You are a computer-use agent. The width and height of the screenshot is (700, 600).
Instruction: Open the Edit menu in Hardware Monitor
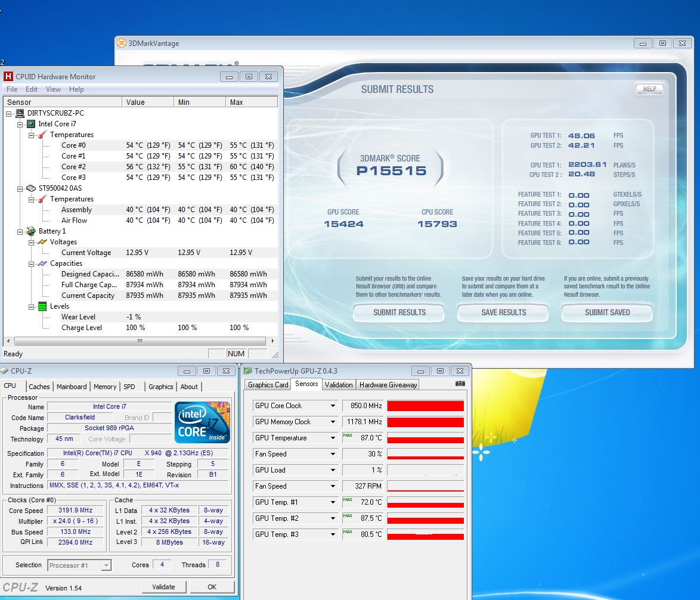[x=31, y=89]
